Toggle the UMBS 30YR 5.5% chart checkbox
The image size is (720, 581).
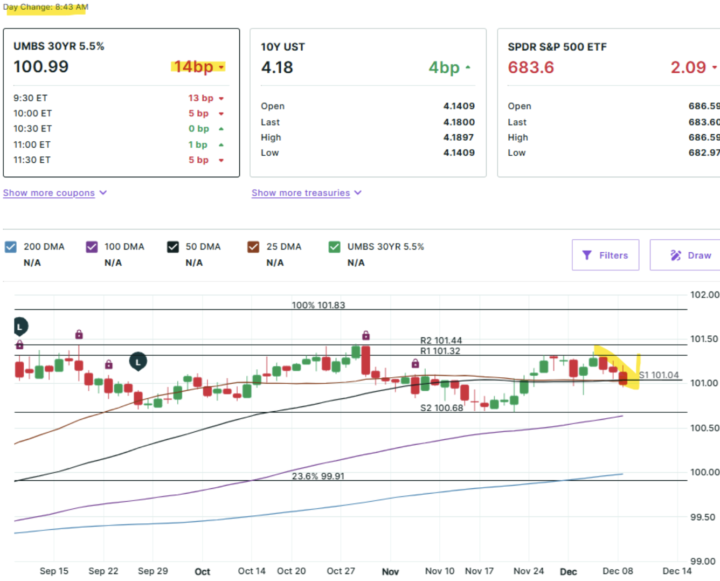click(334, 247)
